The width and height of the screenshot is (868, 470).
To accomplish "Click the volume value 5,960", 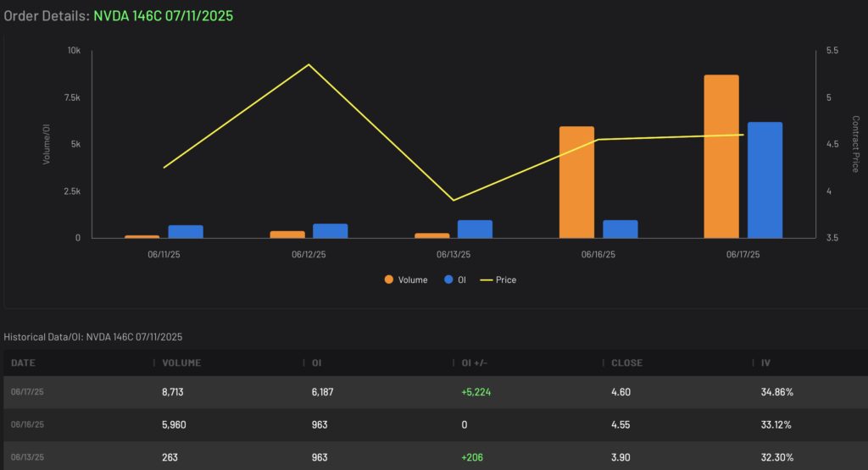I will click(x=174, y=424).
